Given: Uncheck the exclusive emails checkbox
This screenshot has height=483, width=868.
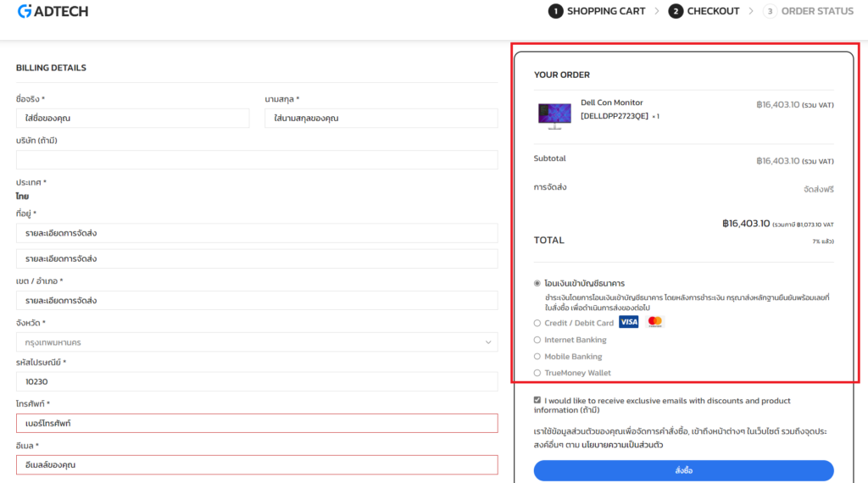Looking at the screenshot, I should (x=537, y=401).
